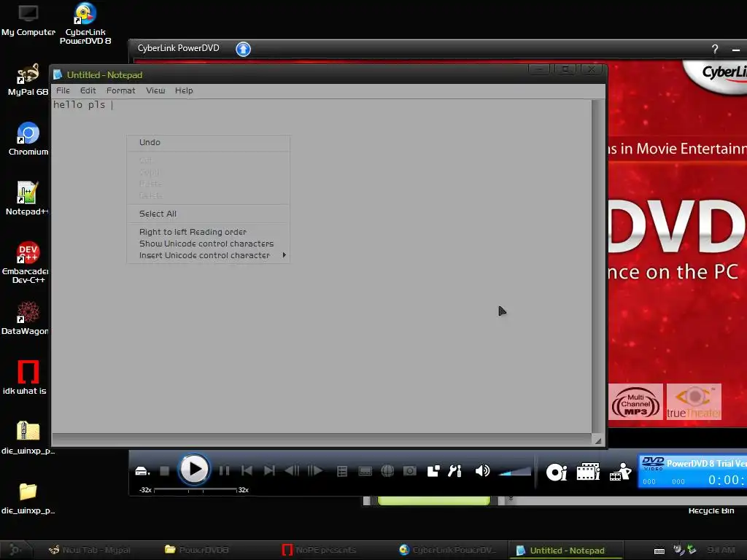This screenshot has width=747, height=560.
Task: Click the Notepad text area
Action: [322, 265]
